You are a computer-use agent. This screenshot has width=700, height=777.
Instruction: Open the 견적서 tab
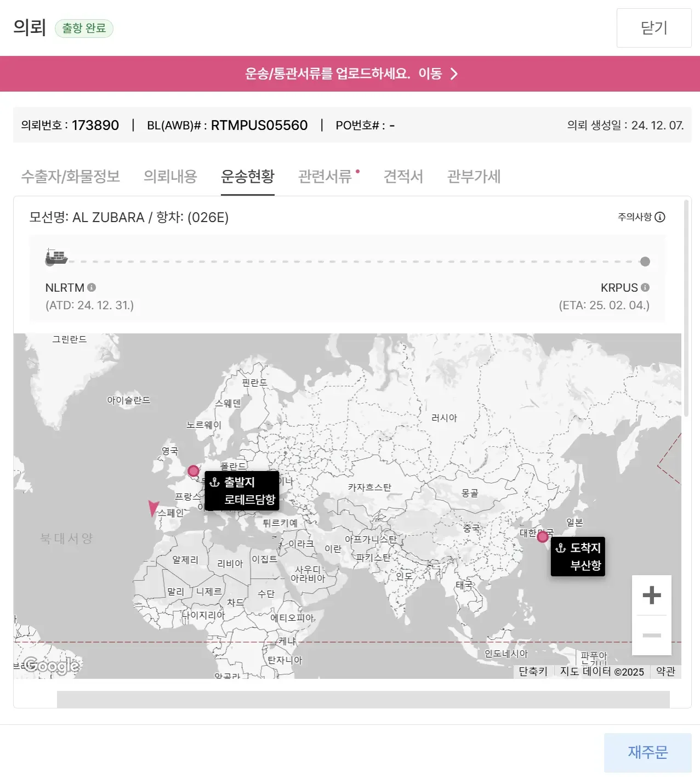coord(403,177)
